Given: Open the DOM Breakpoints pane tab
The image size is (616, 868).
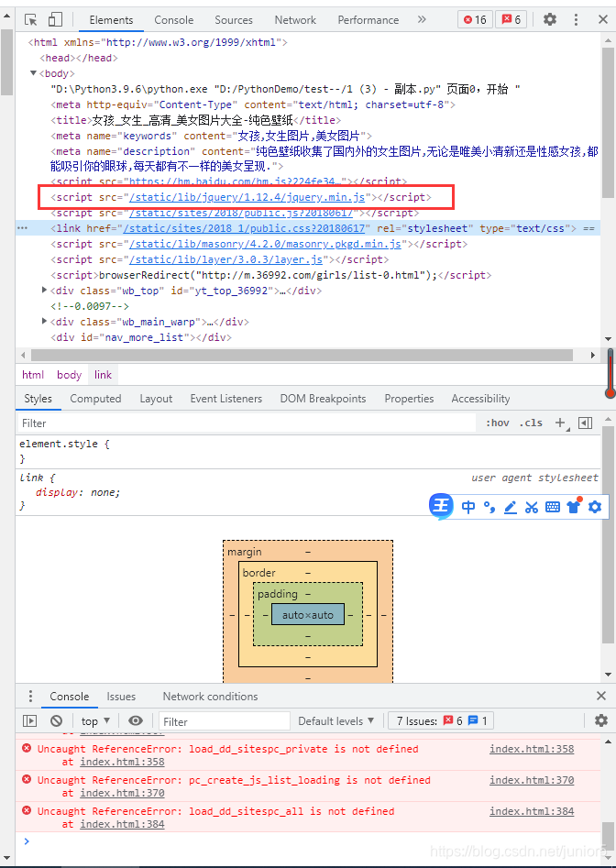Looking at the screenshot, I should coord(323,399).
